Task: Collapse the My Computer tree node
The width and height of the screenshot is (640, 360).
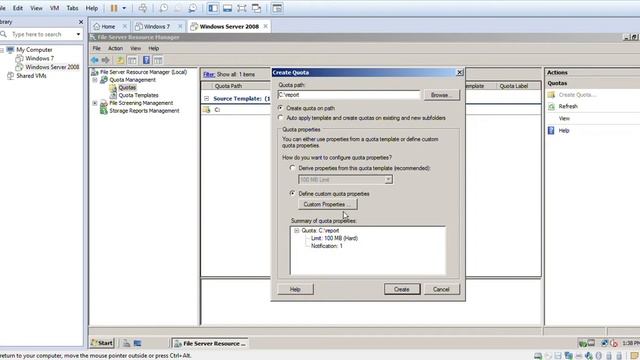Action: click(2, 50)
